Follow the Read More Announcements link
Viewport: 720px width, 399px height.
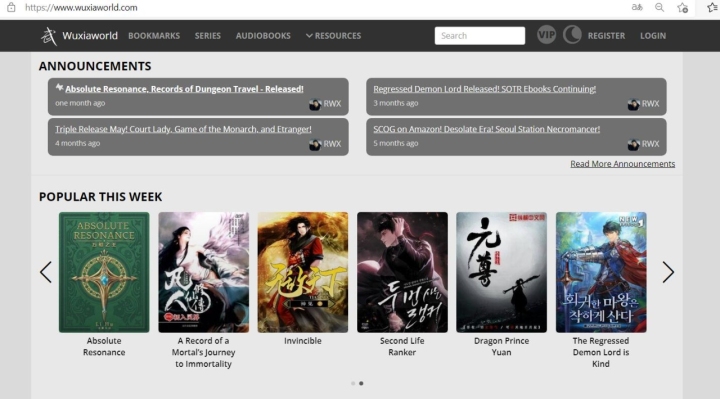623,164
